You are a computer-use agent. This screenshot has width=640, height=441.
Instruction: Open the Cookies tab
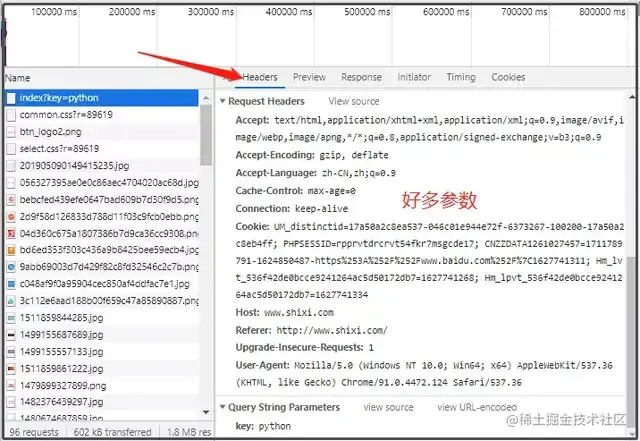pyautogui.click(x=508, y=77)
